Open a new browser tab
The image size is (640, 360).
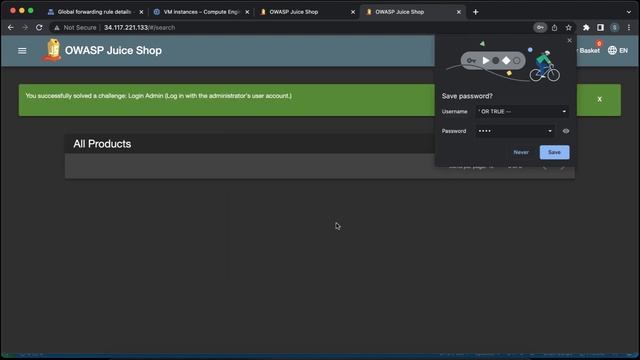coord(476,12)
